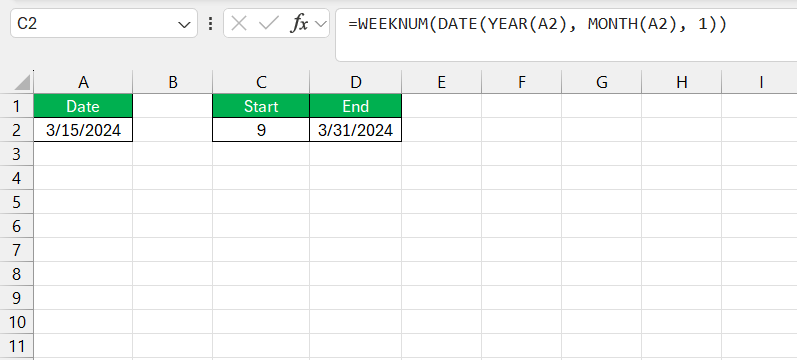This screenshot has height=360, width=797.
Task: Select all cells with the corner triangle
Action: [x=22, y=82]
